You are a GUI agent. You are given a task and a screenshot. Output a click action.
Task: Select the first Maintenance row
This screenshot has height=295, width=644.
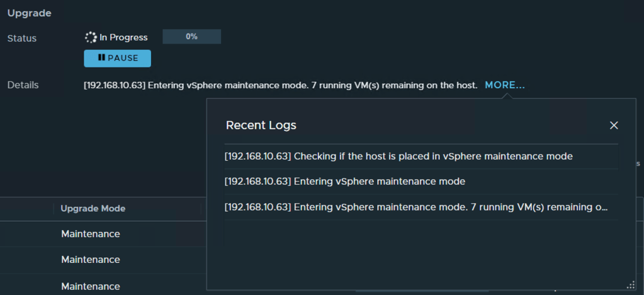tap(91, 234)
